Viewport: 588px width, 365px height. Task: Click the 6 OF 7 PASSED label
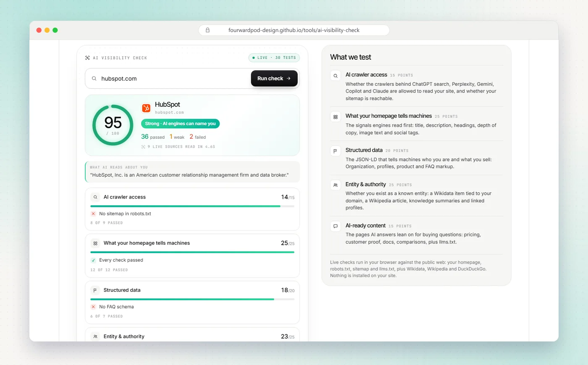tap(107, 316)
